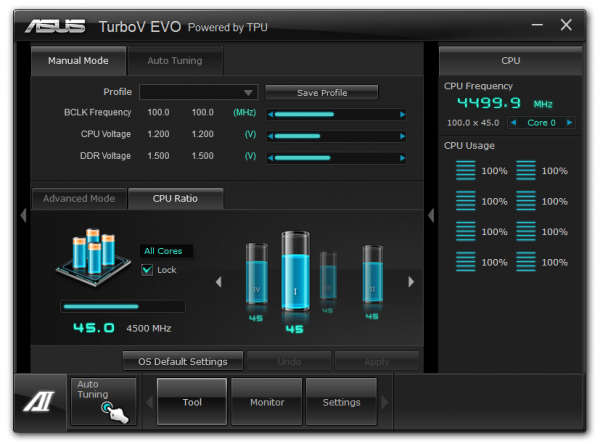
Task: Decrease DDR Voltage with left arrow
Action: point(271,158)
